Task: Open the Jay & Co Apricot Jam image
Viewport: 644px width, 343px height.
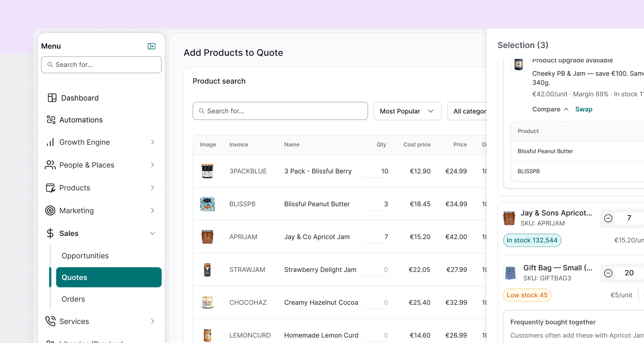Action: pyautogui.click(x=207, y=237)
